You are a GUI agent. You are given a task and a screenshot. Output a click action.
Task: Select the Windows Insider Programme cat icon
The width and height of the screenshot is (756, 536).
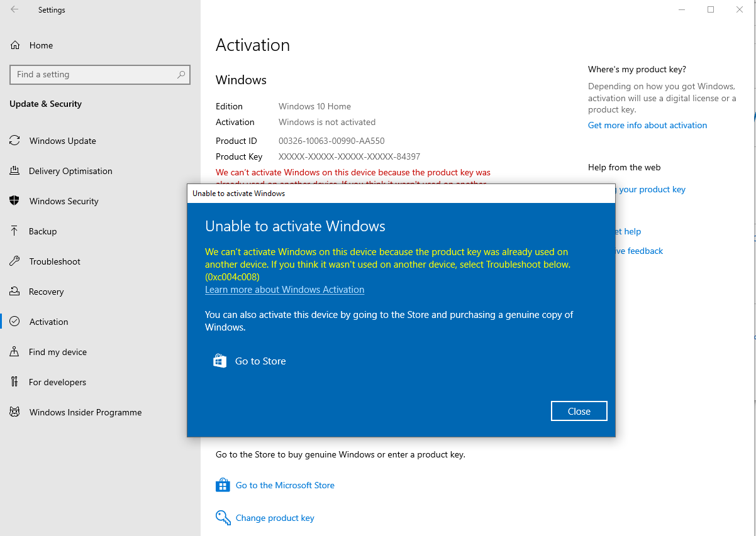(14, 412)
